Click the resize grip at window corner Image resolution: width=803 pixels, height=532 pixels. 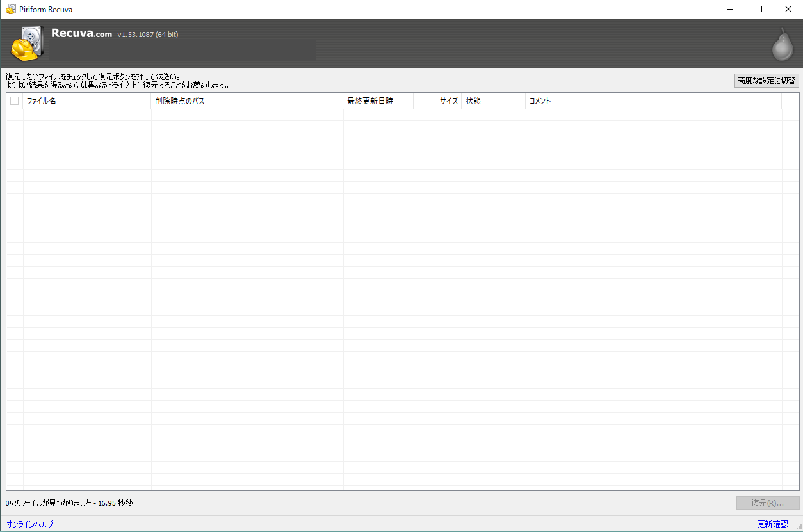point(797,526)
